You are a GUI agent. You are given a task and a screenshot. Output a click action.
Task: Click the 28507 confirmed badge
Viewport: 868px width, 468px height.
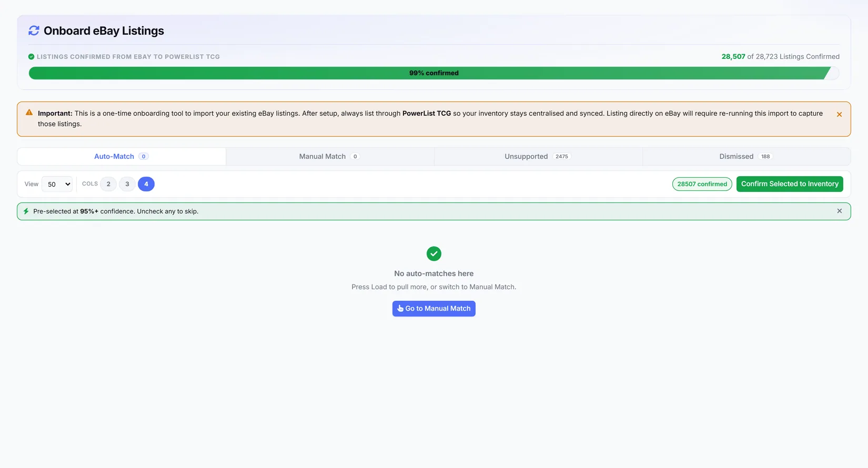point(702,184)
